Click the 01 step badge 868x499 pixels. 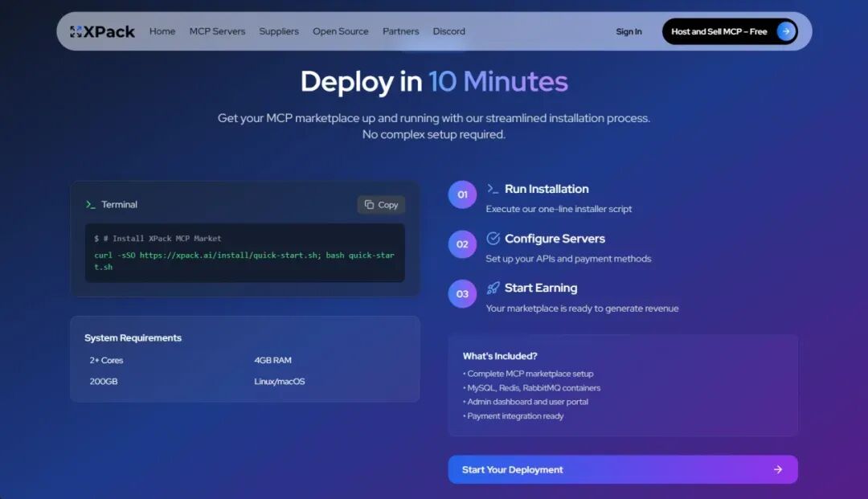pos(462,194)
